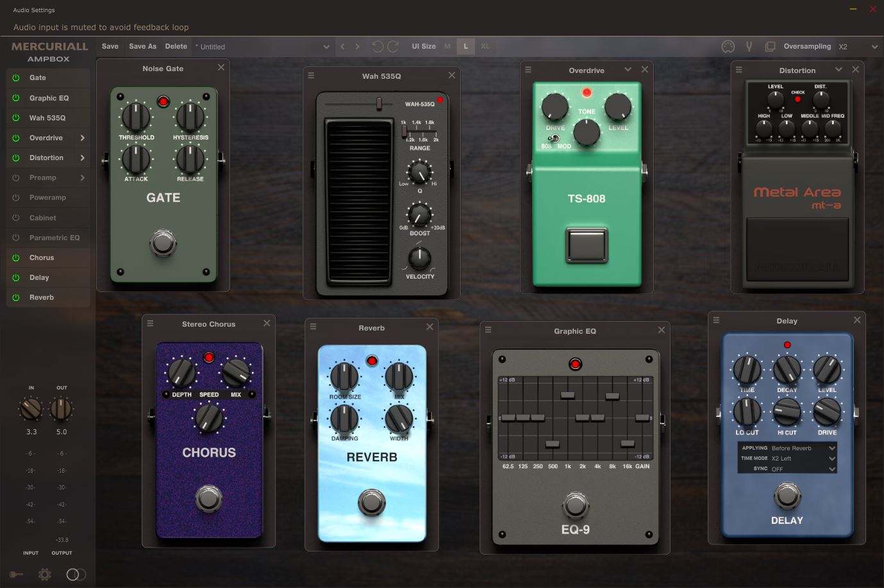Viewport: 884px width, 588px height.
Task: Open the MIDI settings icon
Action: tap(728, 46)
